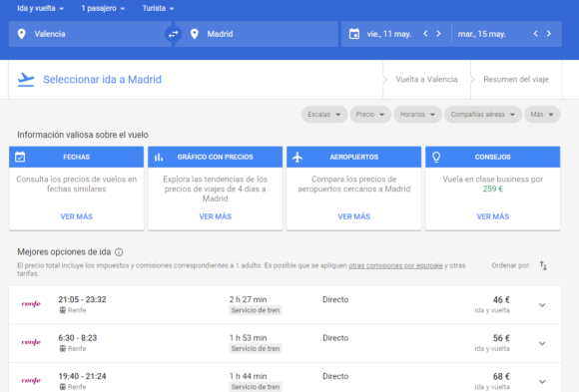
Task: Click the Madrid destination field
Action: coord(257,34)
